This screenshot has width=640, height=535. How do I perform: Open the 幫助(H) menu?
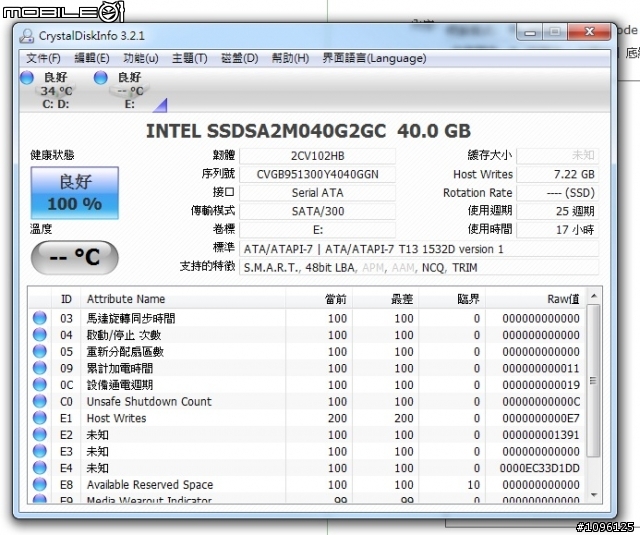coord(290,58)
